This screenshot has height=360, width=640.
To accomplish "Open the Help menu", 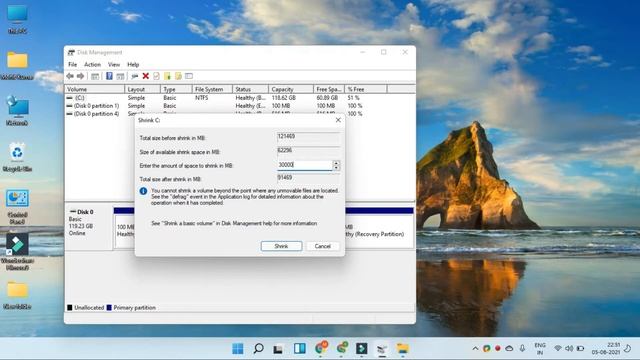I will (133, 64).
